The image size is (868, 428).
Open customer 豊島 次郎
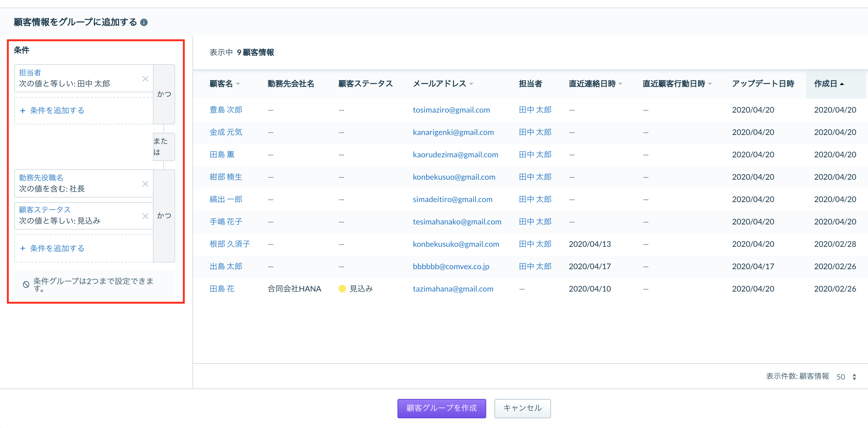point(226,110)
